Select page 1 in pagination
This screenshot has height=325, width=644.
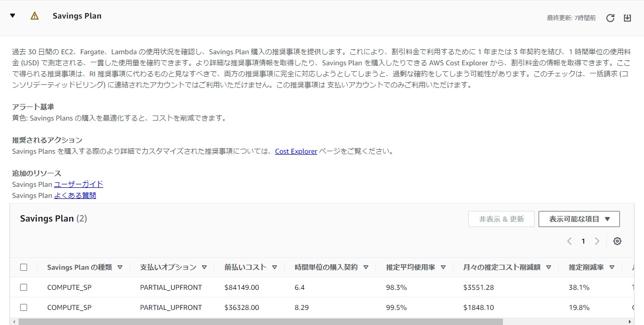(x=583, y=241)
